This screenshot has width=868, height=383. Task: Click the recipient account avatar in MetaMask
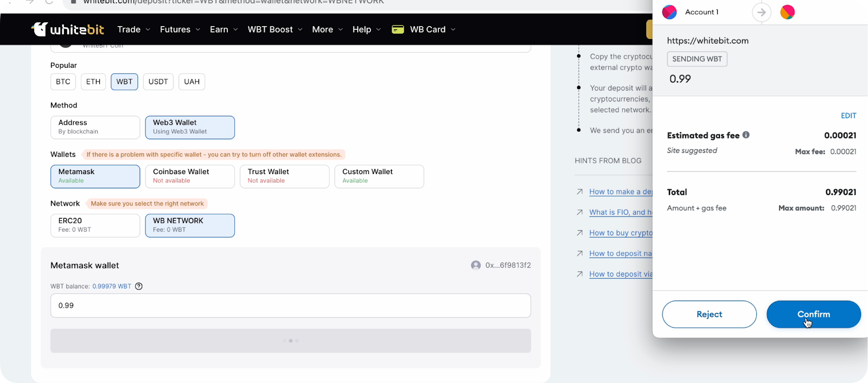(x=787, y=12)
